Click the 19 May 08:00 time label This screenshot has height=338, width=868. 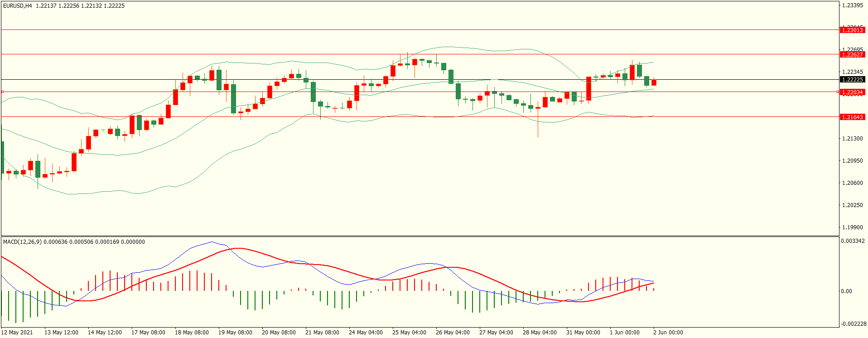(235, 332)
